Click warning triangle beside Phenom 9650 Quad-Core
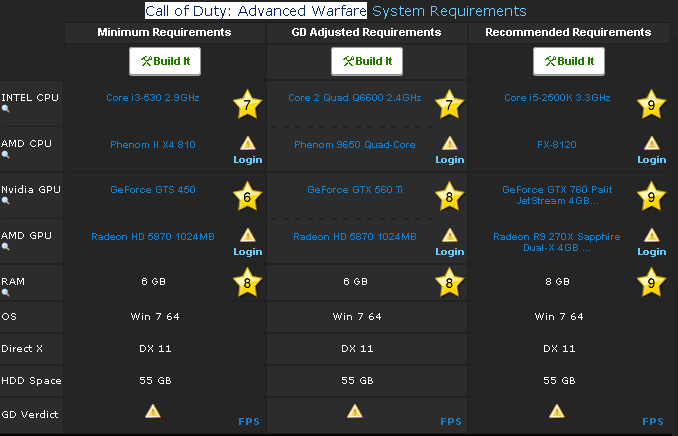This screenshot has height=436, width=678. pos(450,143)
